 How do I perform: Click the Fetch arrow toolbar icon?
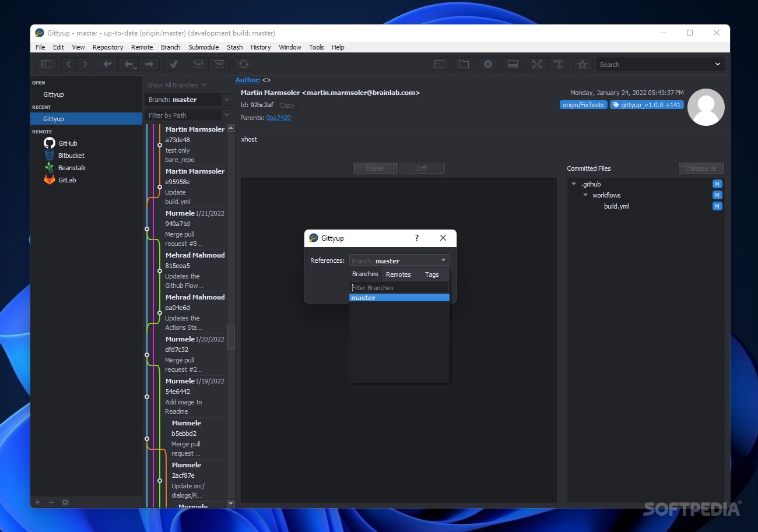pos(107,64)
